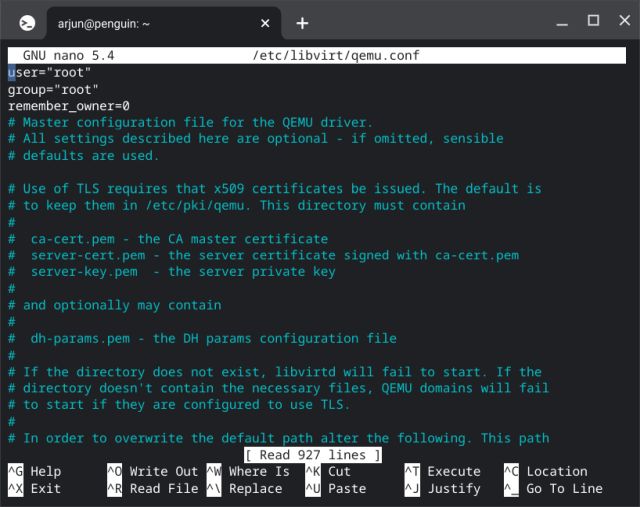Click the Read 927 lines status message
Image resolution: width=640 pixels, height=507 pixels.
pyautogui.click(x=313, y=455)
